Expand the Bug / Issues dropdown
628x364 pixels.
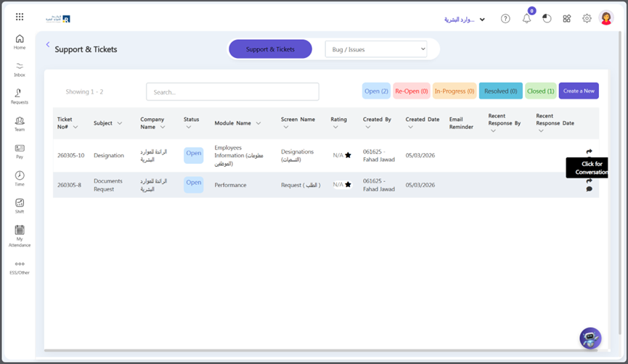coord(375,49)
